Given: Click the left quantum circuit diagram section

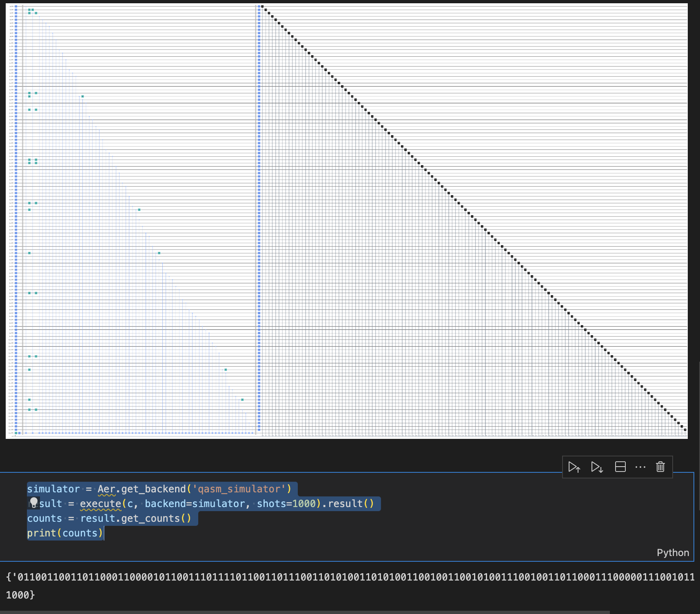Looking at the screenshot, I should click(135, 220).
